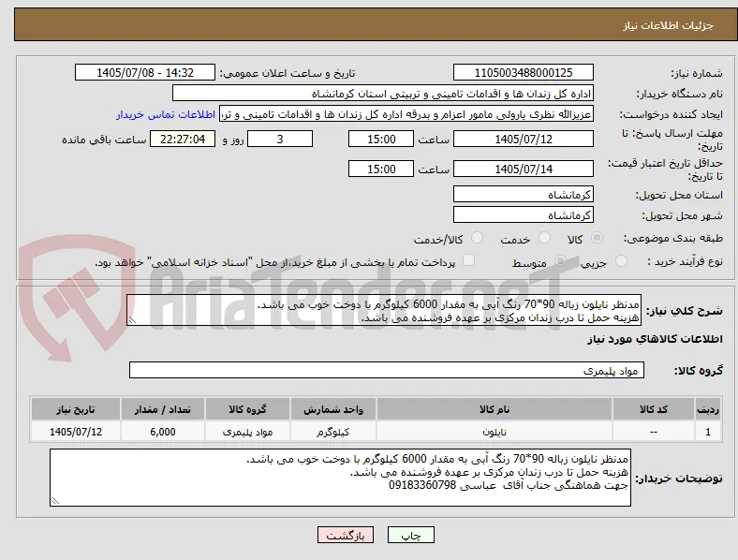Click the remaining days field showing 3

[280, 139]
